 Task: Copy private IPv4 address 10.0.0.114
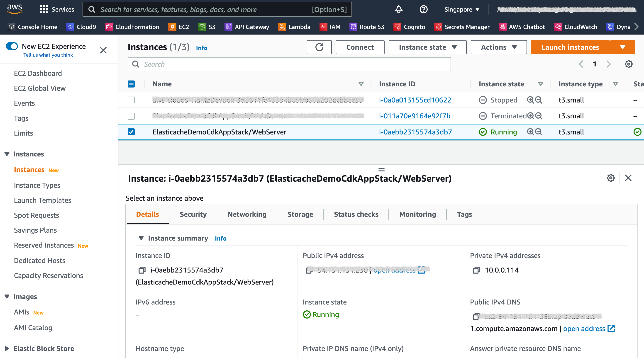pos(476,270)
